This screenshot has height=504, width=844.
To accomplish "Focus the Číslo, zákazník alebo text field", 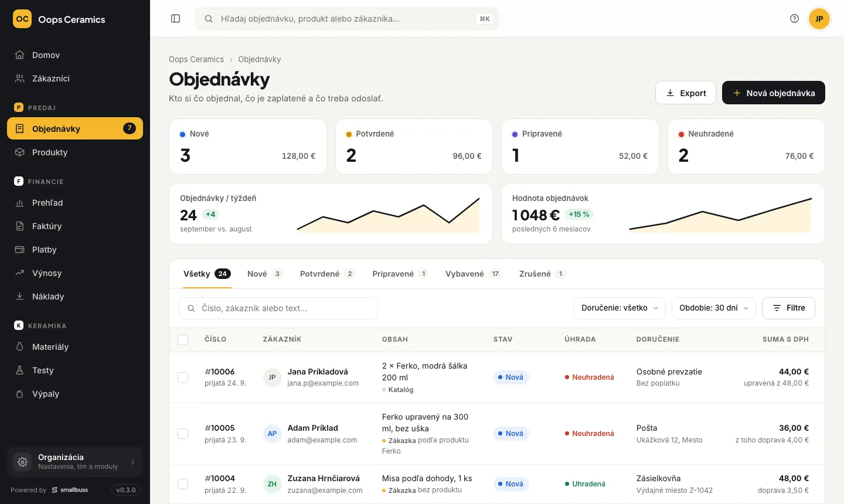I will [278, 308].
